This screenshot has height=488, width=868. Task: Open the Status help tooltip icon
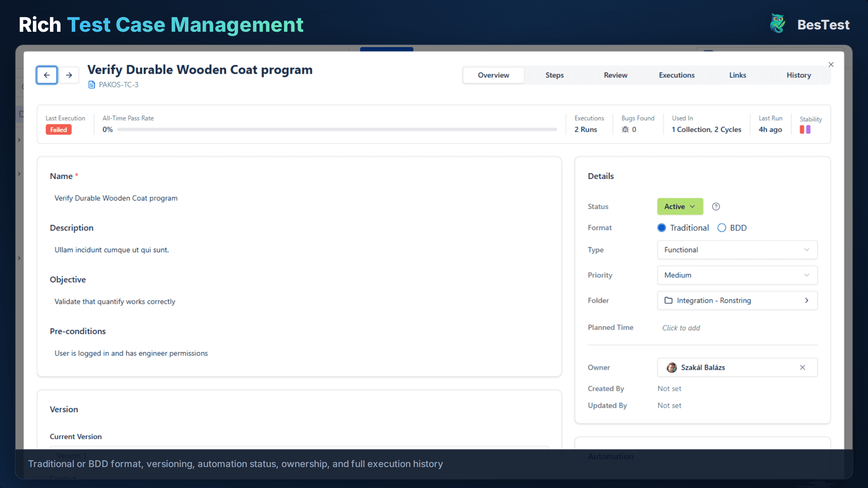point(716,206)
